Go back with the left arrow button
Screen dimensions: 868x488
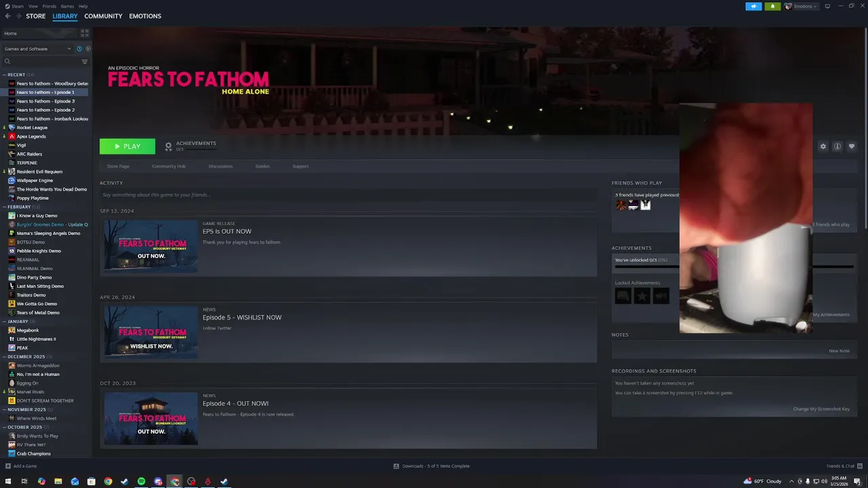[x=7, y=16]
